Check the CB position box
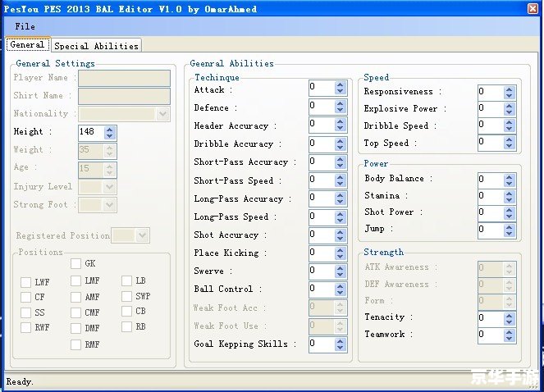The height and width of the screenshot is (392, 544). tap(126, 311)
